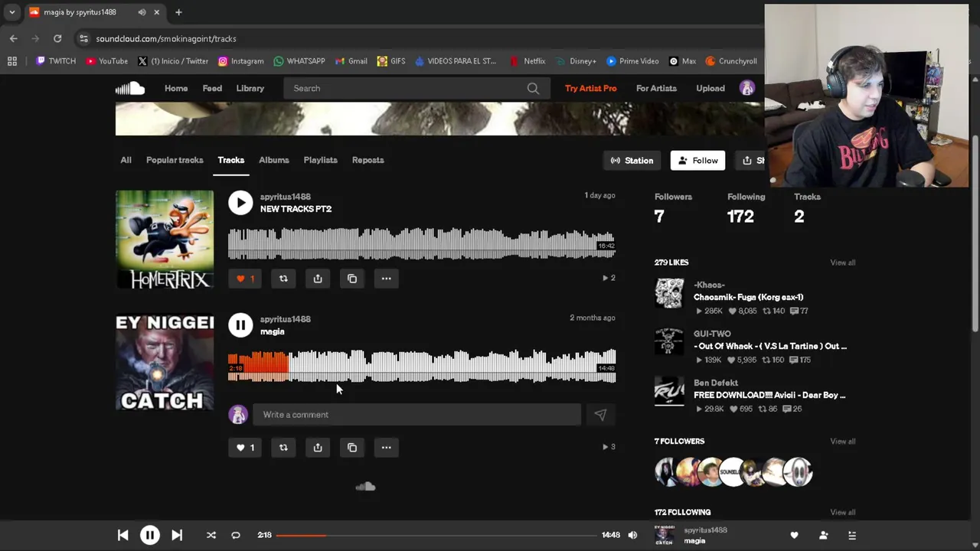Open the Ben Defekt liked track artwork

[669, 391]
